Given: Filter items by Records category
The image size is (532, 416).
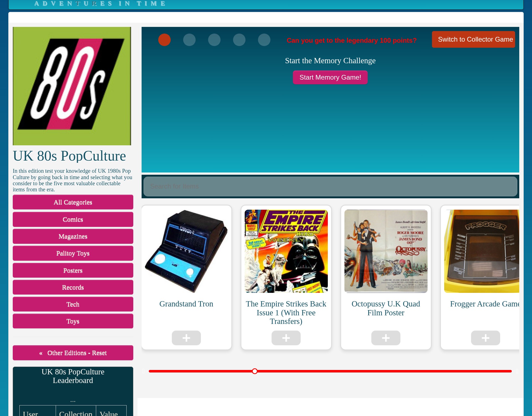Looking at the screenshot, I should pyautogui.click(x=73, y=287).
